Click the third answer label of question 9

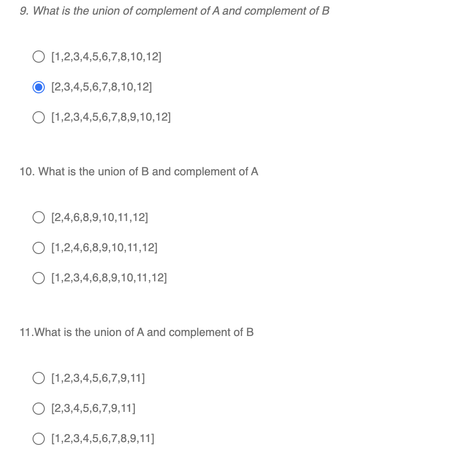(x=110, y=117)
